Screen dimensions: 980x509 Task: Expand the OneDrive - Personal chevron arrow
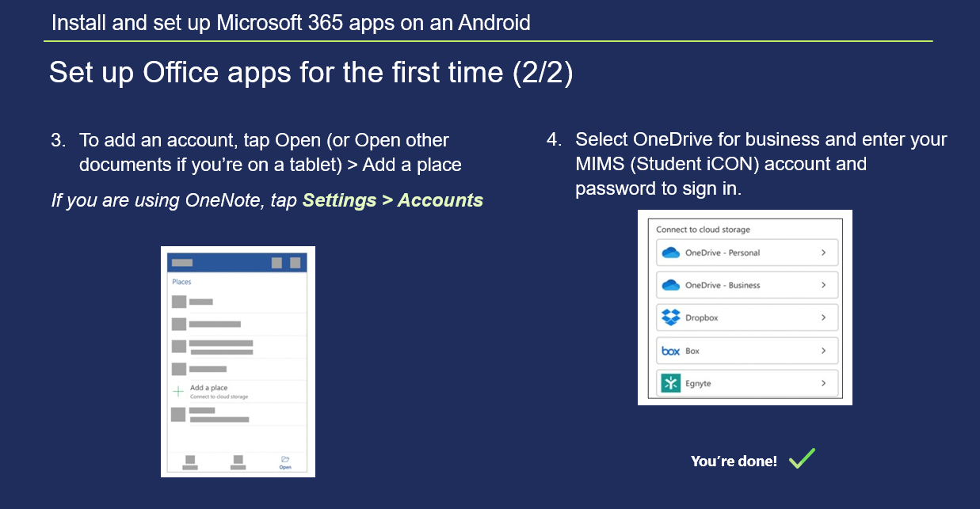[823, 253]
